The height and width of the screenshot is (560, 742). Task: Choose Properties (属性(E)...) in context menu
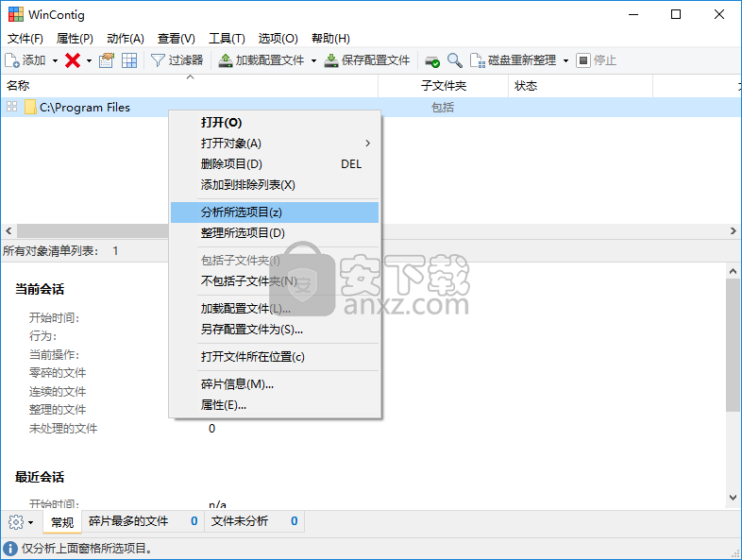(x=275, y=405)
